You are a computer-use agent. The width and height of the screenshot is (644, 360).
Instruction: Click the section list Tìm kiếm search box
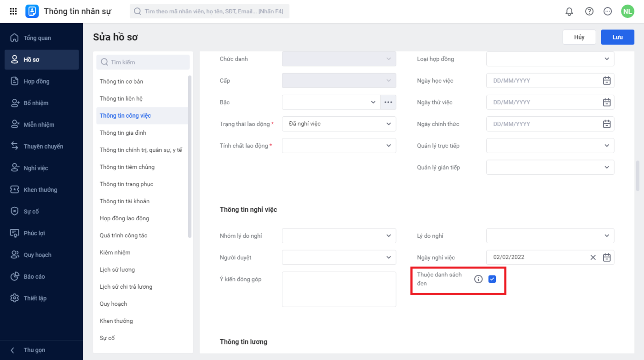tap(143, 62)
